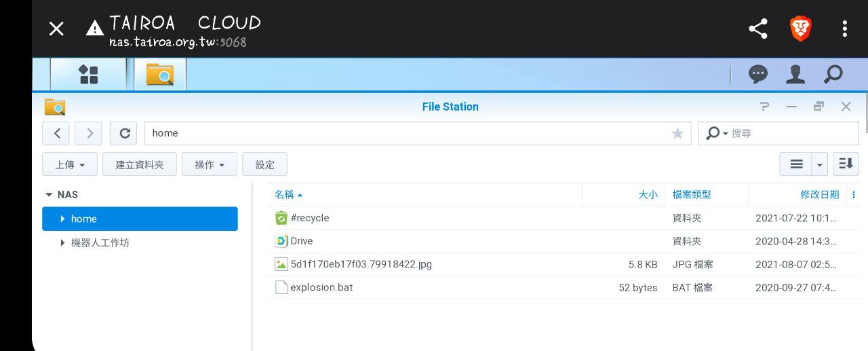Viewport: 868px width, 351px height.
Task: Collapse the NAS tree root
Action: pyautogui.click(x=49, y=195)
